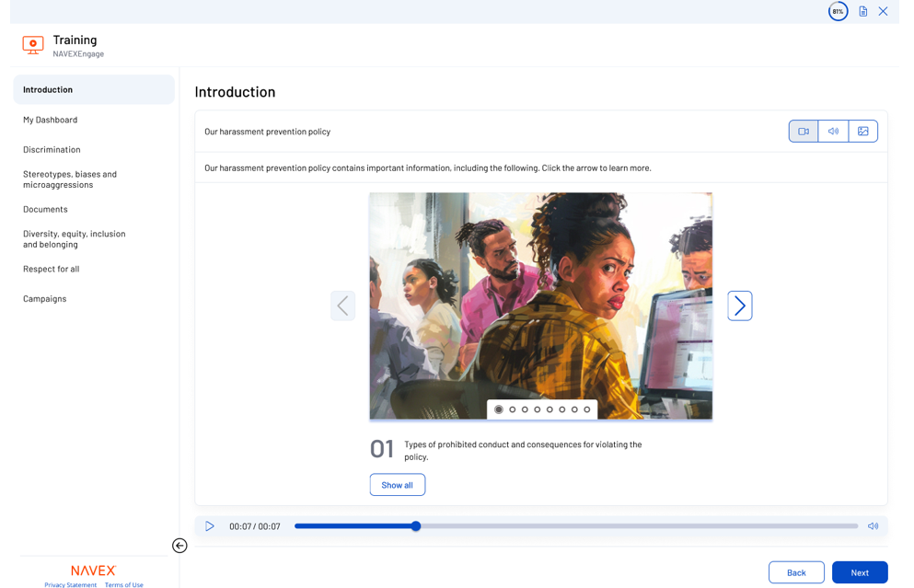The image size is (914, 588).
Task: Open the Discrimination section
Action: pyautogui.click(x=52, y=150)
